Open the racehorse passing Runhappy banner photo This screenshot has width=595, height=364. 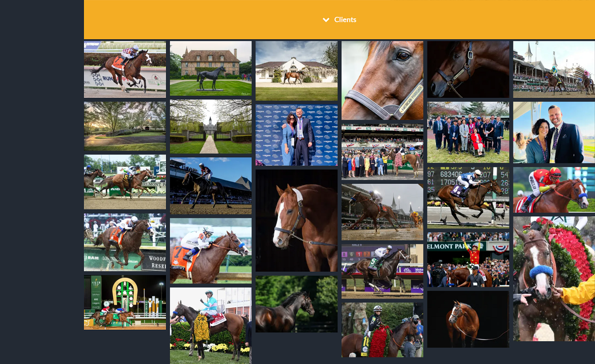pyautogui.click(x=125, y=70)
